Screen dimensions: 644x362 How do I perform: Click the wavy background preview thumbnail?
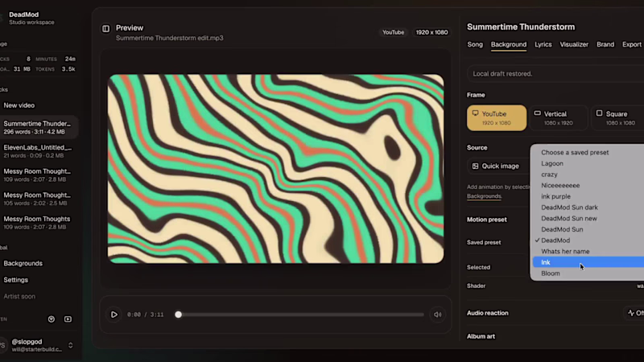tap(275, 169)
